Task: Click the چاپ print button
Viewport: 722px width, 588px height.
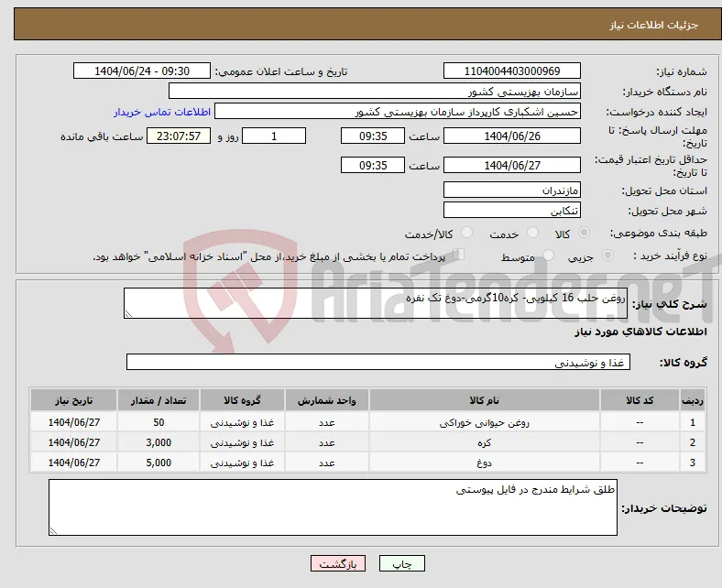Action: [402, 563]
